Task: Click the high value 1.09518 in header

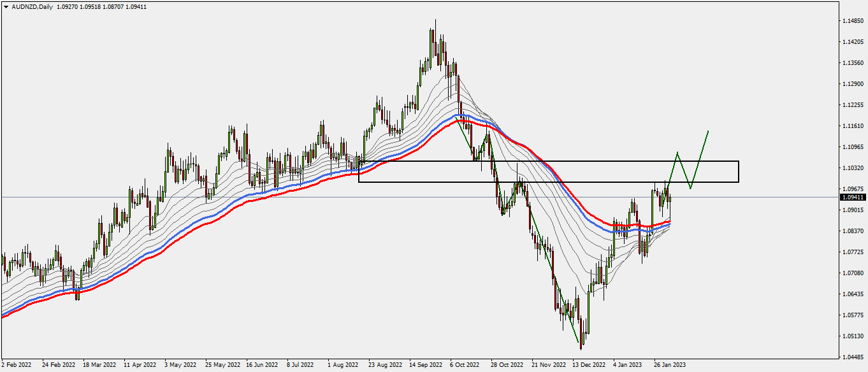Action: 91,6
